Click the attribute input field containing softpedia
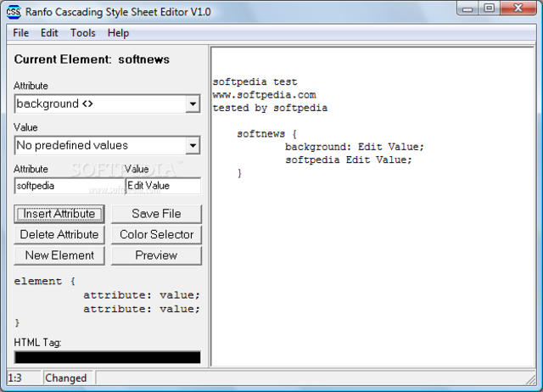Image resolution: width=543 pixels, height=392 pixels. coord(70,186)
